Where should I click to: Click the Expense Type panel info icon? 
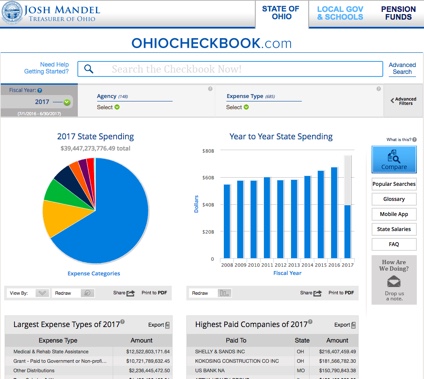tap(378, 89)
